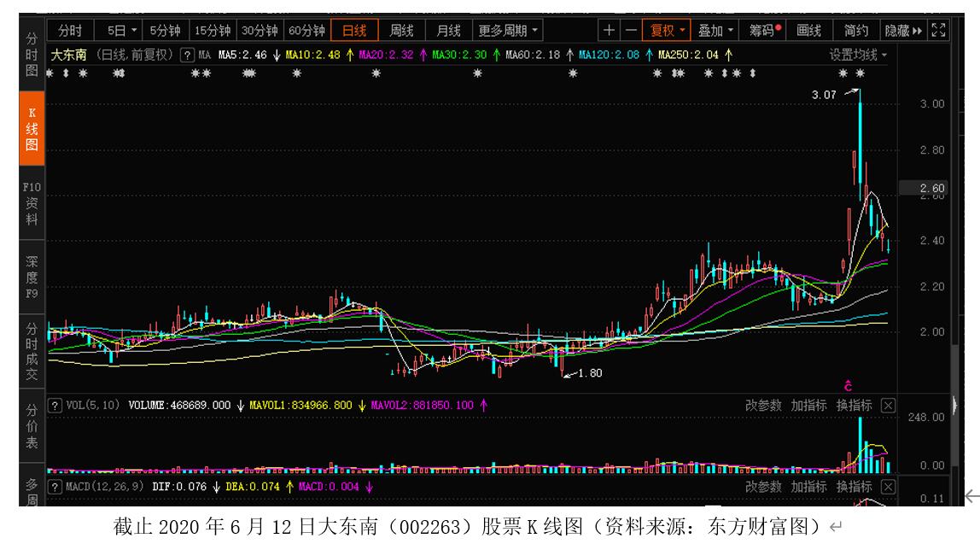Click the 3.07 high price annotation

(824, 95)
